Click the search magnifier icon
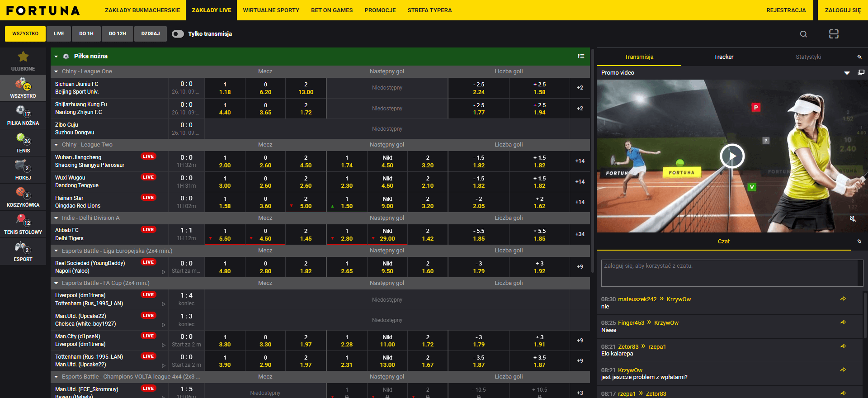868x398 pixels. (x=803, y=34)
